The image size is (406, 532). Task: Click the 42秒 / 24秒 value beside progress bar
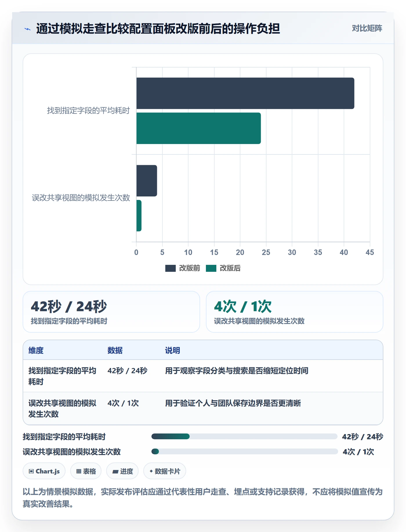362,437
